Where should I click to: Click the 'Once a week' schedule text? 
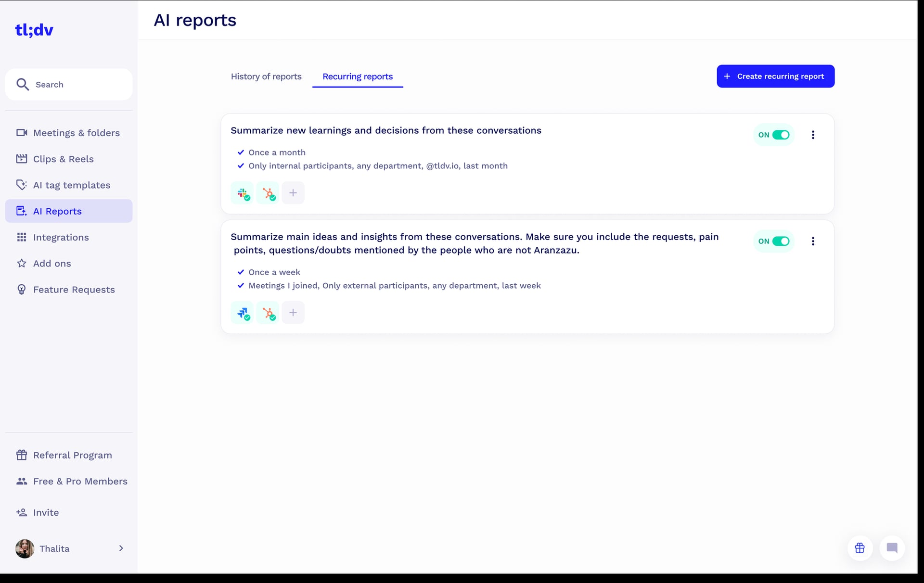[x=274, y=272]
